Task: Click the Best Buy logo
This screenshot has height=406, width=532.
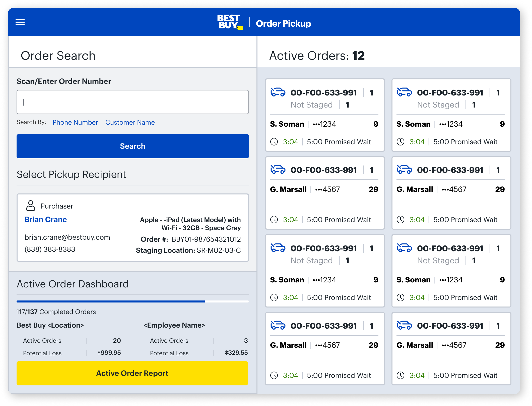Action: [230, 22]
